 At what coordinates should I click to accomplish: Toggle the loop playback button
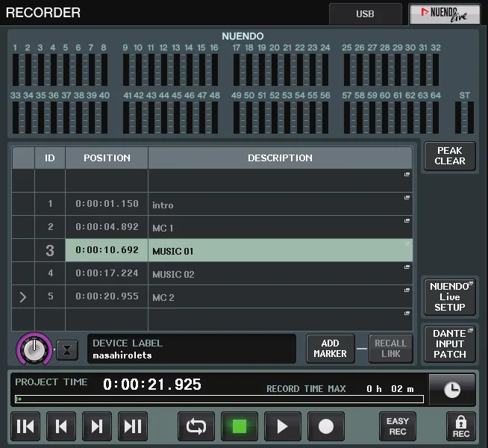196,426
